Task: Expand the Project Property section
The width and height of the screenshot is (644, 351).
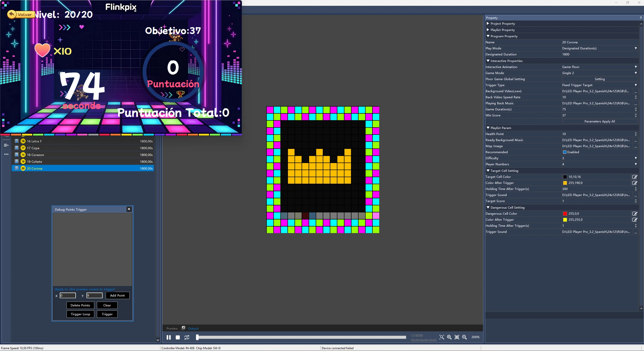Action: pyautogui.click(x=488, y=24)
